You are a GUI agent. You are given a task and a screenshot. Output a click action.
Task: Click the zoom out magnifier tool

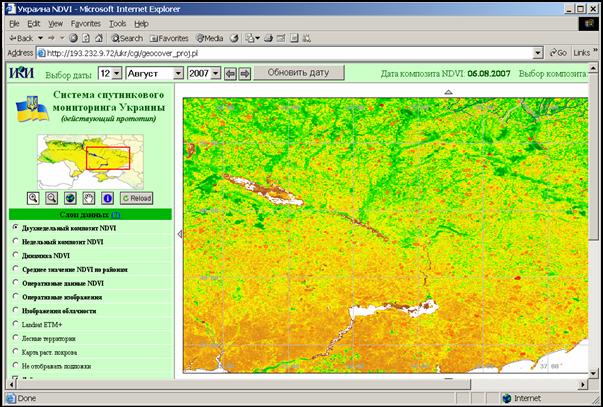(x=51, y=198)
